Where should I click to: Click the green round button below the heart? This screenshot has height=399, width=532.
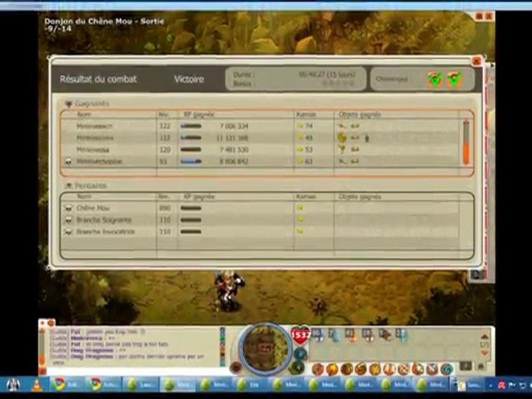(296, 368)
